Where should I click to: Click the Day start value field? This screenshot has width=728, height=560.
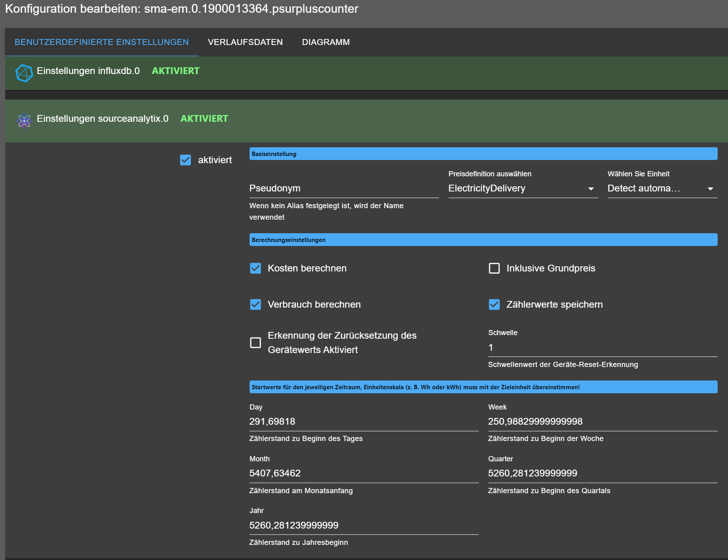[364, 421]
